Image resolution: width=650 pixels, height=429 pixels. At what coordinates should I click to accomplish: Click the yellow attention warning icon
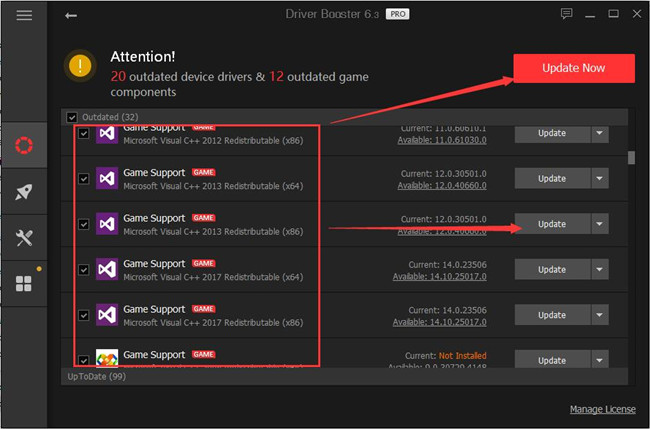pos(80,65)
